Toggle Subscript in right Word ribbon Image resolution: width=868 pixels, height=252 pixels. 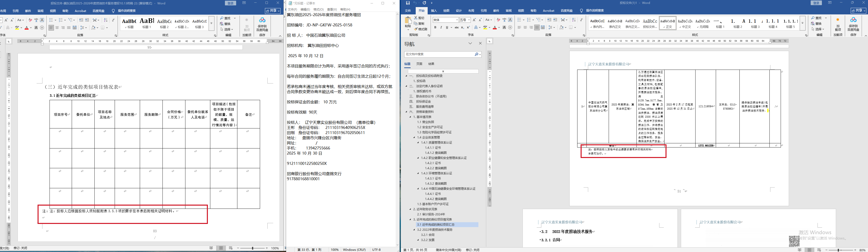tap(463, 27)
